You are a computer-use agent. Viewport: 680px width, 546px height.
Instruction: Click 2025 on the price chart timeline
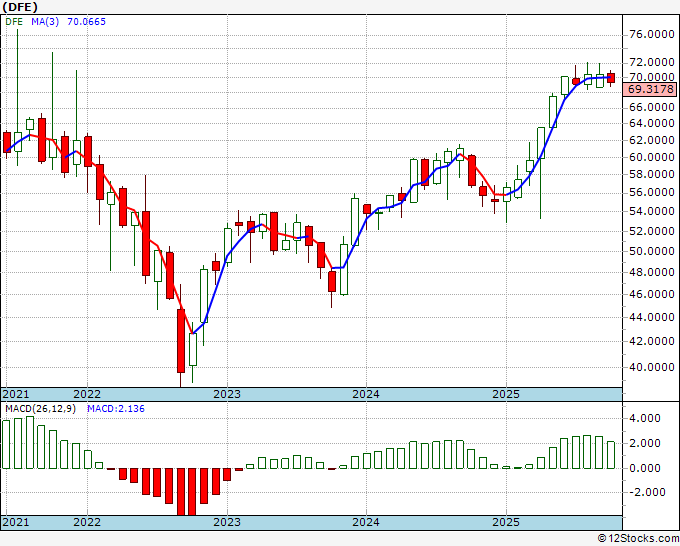point(506,394)
